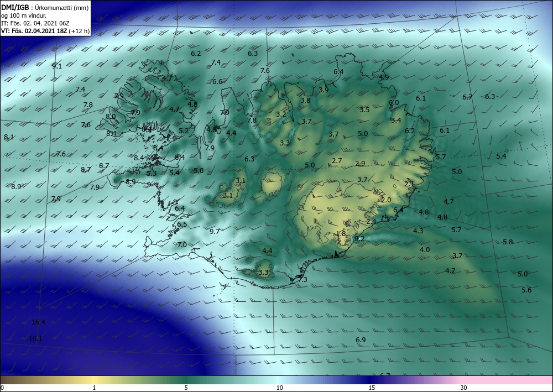Click the 15 label on the color scale
The height and width of the screenshot is (392, 553).
tap(372, 388)
